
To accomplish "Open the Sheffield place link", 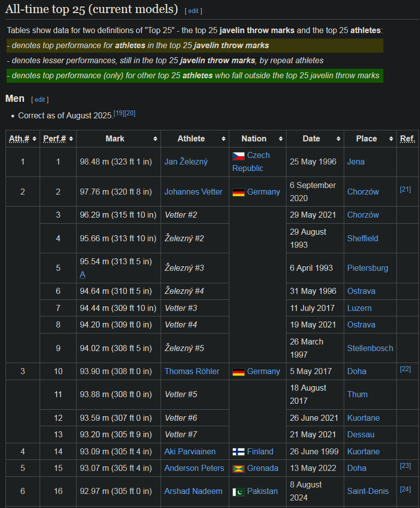I will pyautogui.click(x=363, y=238).
